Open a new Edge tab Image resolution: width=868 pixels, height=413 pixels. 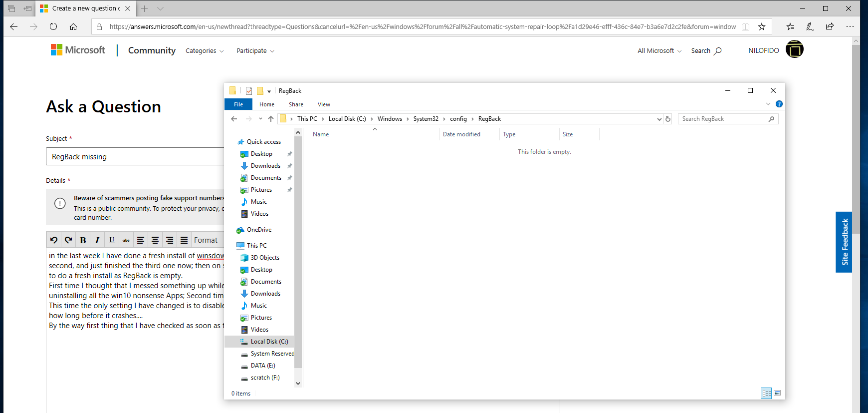click(x=144, y=8)
